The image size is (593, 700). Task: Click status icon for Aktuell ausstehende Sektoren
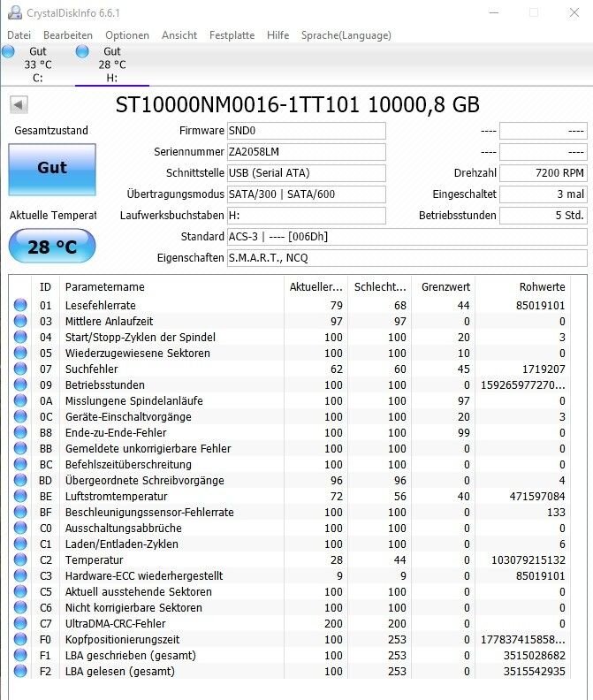pyautogui.click(x=20, y=592)
